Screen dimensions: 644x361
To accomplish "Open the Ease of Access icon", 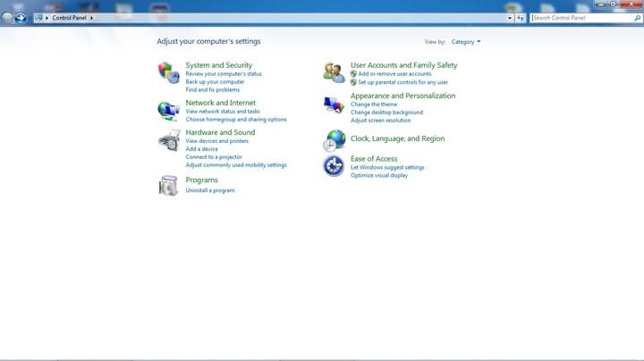I will pyautogui.click(x=334, y=165).
